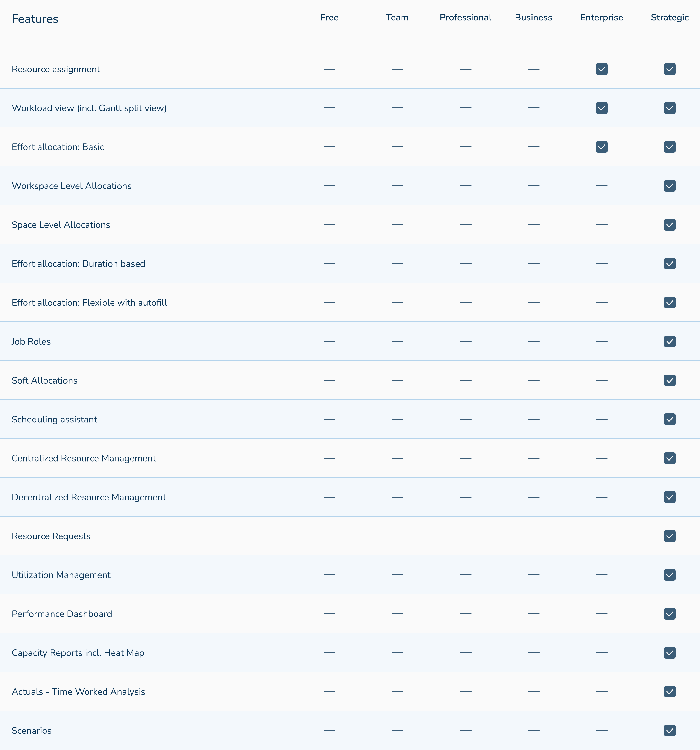Select the Professional plan column header
The image size is (700, 750).
click(465, 17)
